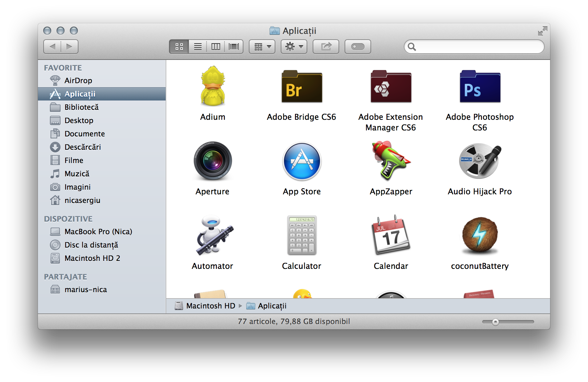This screenshot has width=588, height=382.
Task: Select the Audio Hijack Pro icon
Action: pyautogui.click(x=480, y=161)
